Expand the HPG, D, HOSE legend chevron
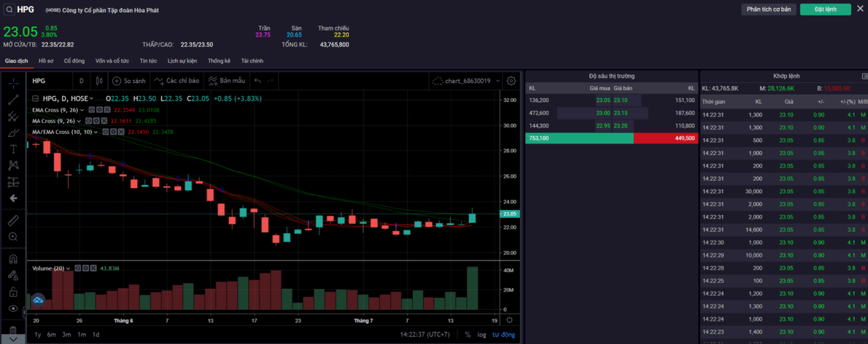Screen dimensions: 868x344 pos(93,98)
